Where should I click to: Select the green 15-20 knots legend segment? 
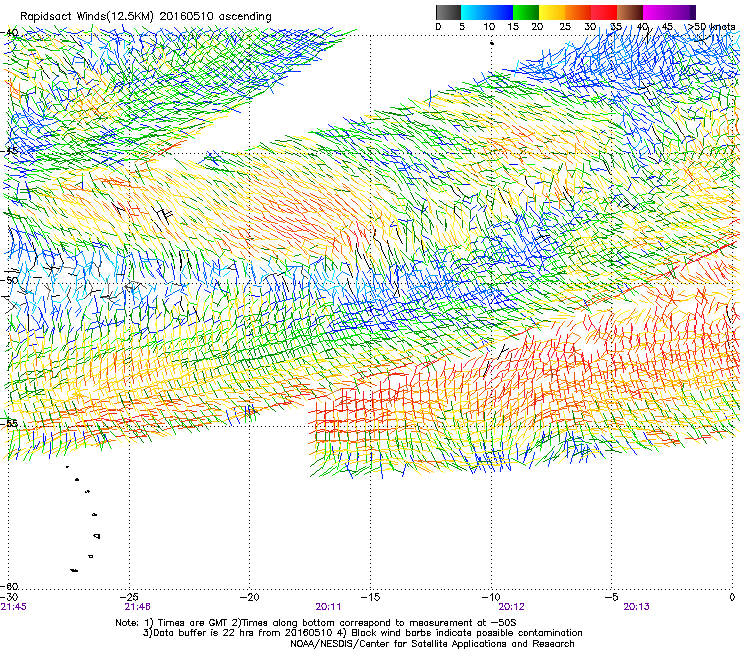coord(526,12)
